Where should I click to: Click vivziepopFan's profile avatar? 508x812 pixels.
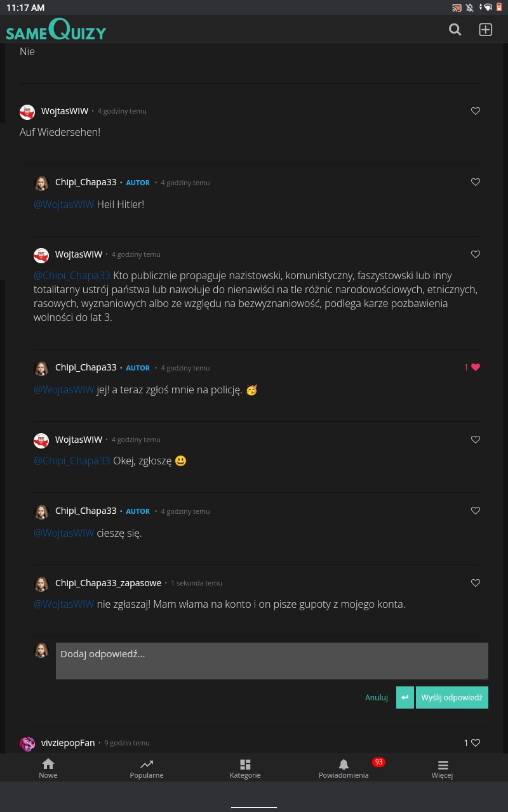tap(27, 743)
